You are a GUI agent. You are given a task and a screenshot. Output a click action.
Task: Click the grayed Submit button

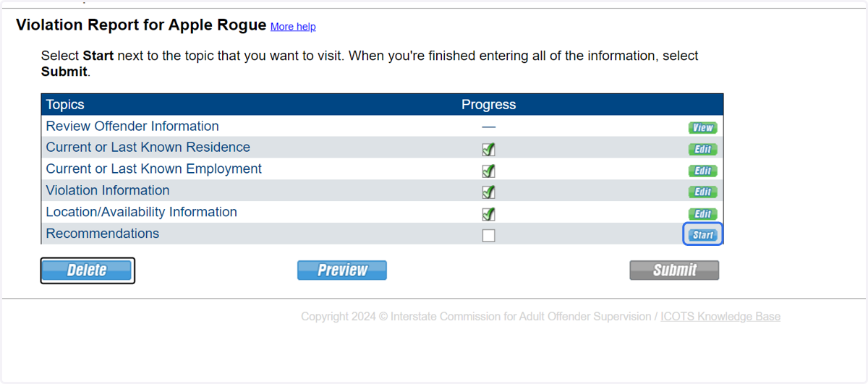pos(674,270)
